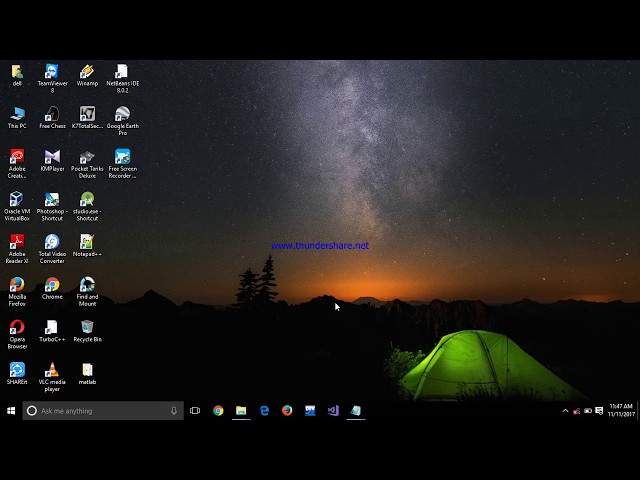Click the microphone icon in Cortana search

174,411
